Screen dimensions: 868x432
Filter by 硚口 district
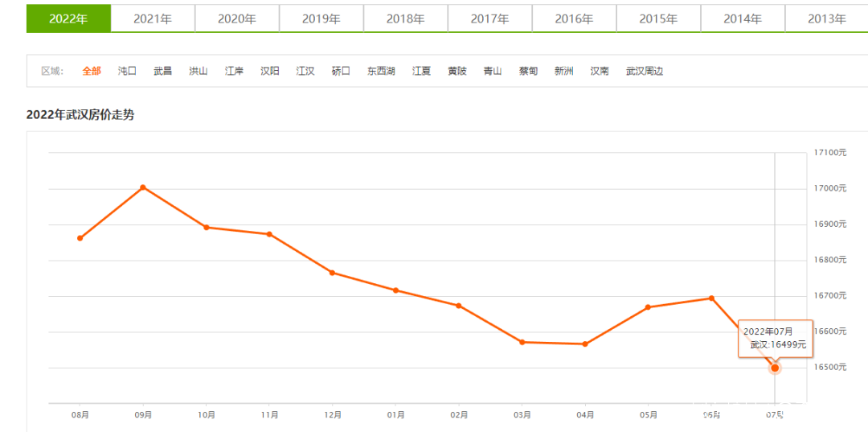coord(341,71)
